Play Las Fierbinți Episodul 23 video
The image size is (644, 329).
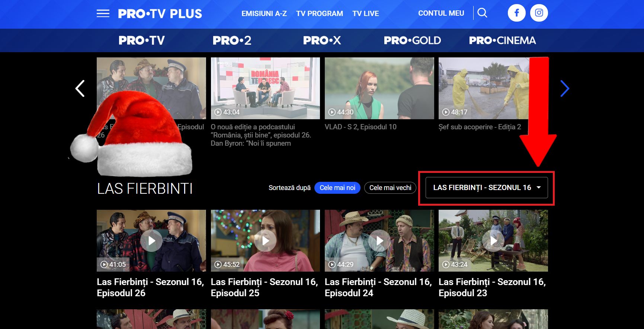[493, 241]
